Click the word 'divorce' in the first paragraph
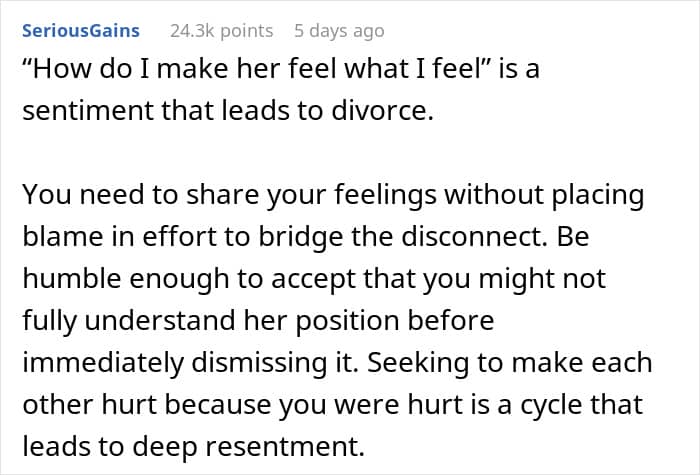This screenshot has height=475, width=700. 379,111
